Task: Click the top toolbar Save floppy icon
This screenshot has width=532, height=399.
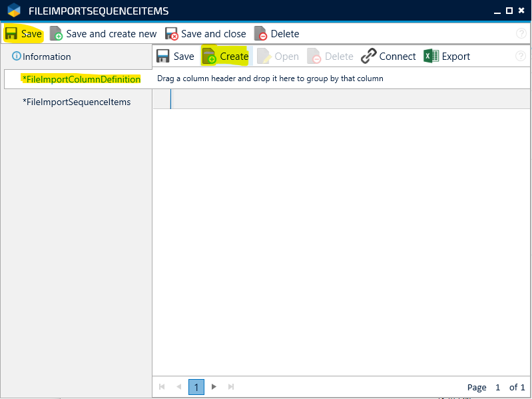Action: click(x=11, y=34)
